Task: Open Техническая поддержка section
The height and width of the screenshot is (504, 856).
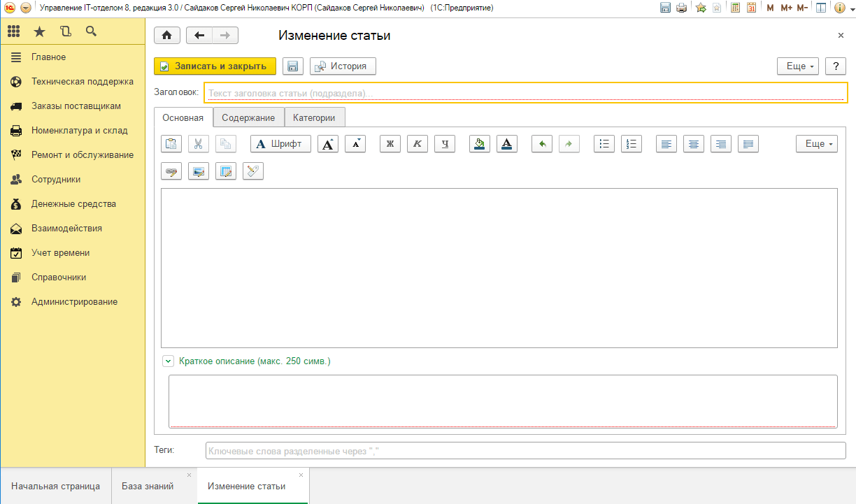Action: coord(73,82)
